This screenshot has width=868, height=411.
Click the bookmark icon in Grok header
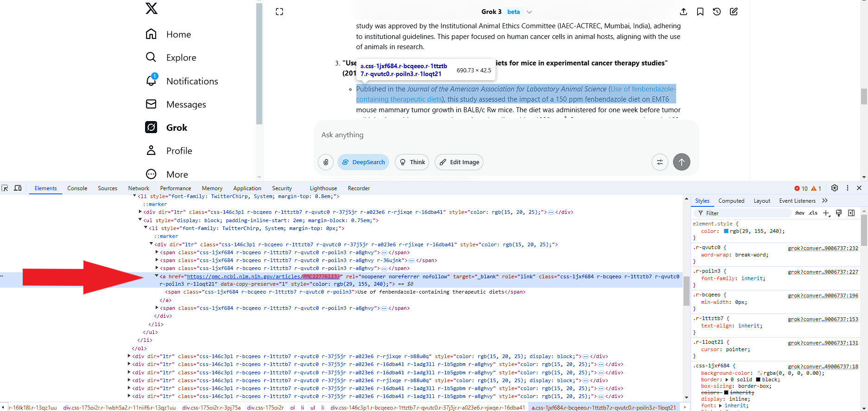click(700, 12)
